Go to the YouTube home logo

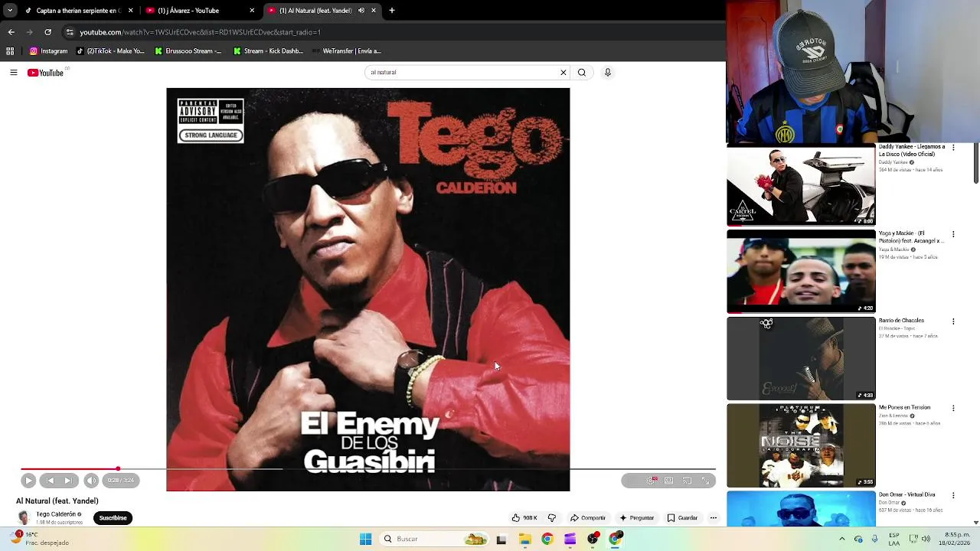[x=46, y=73]
